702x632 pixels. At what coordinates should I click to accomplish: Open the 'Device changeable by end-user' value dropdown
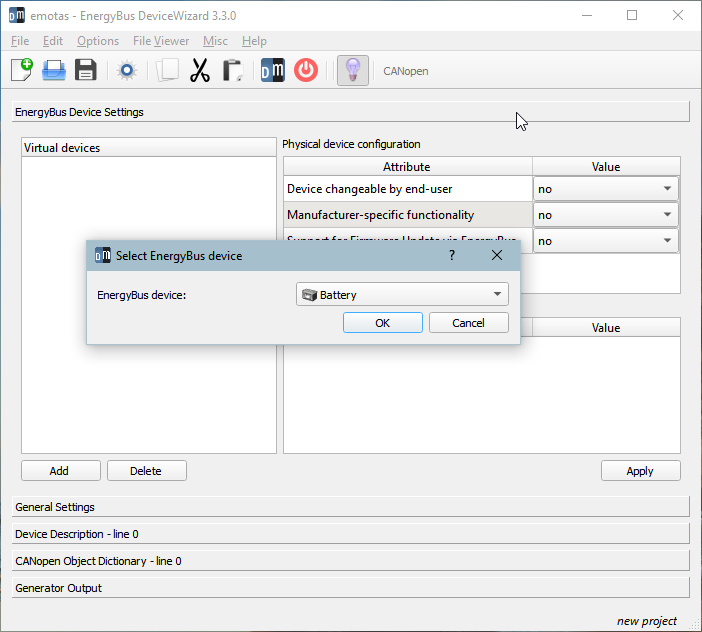(606, 188)
